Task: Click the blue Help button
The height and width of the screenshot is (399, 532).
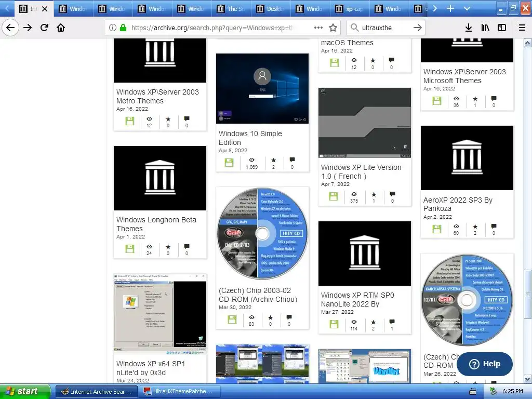Action: pos(485,364)
